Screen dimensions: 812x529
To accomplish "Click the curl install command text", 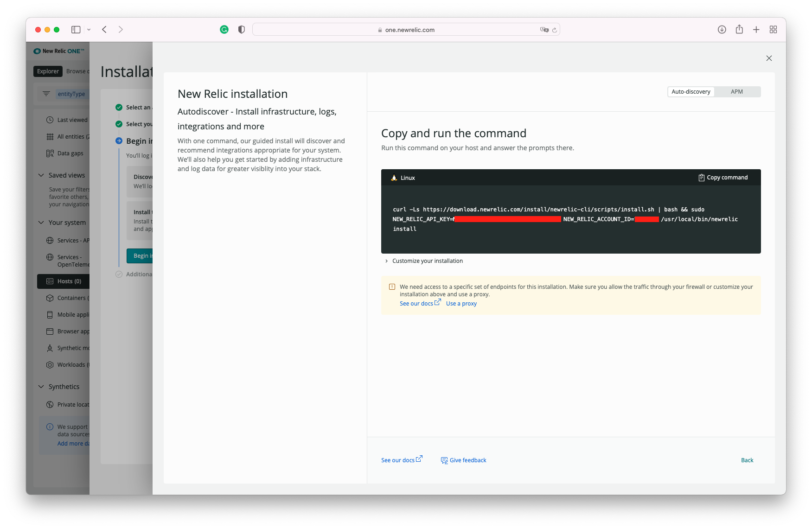I will coord(565,219).
